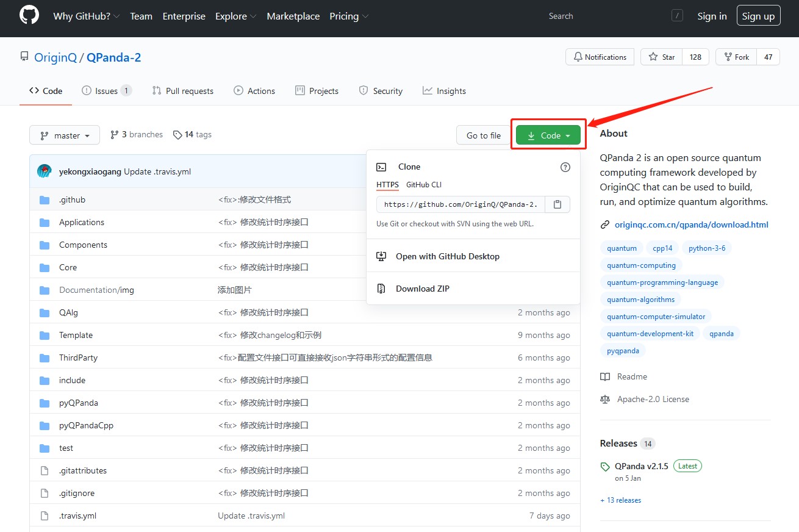The width and height of the screenshot is (799, 532).
Task: Click the Sign in link
Action: pos(712,16)
